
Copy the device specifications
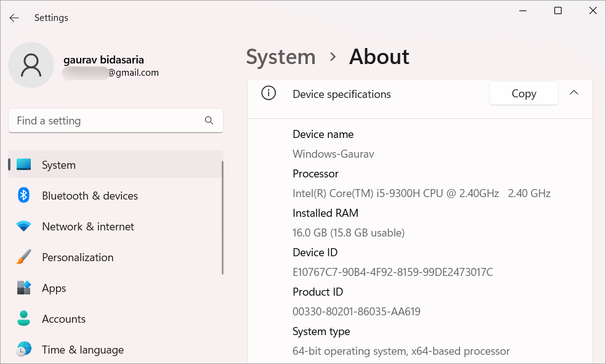point(523,93)
